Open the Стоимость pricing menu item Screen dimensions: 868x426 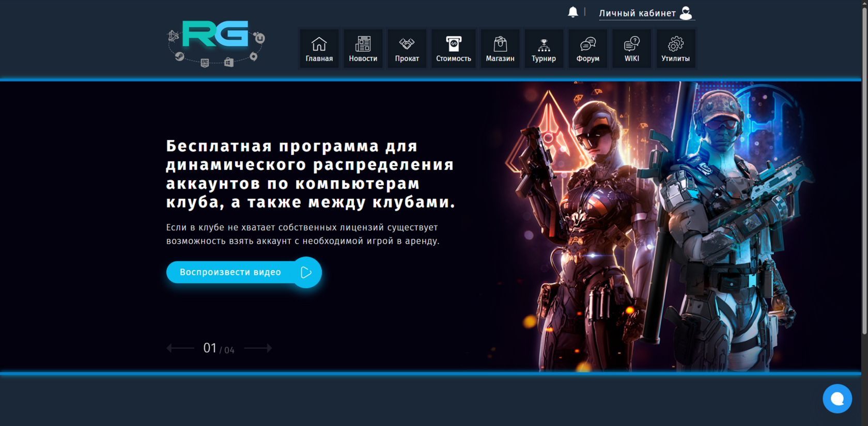(x=454, y=49)
